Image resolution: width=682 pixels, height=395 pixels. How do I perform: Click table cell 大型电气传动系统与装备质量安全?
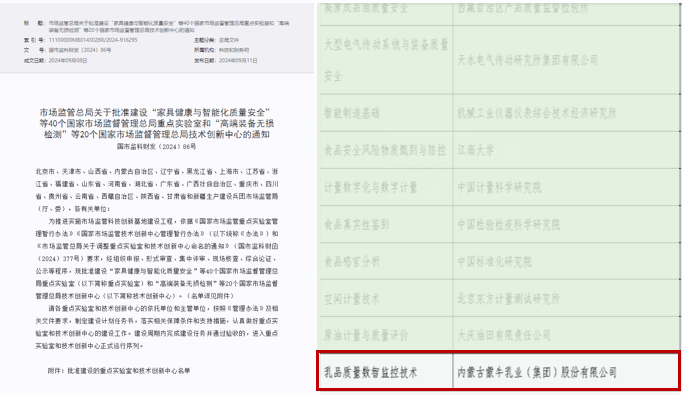(x=386, y=60)
